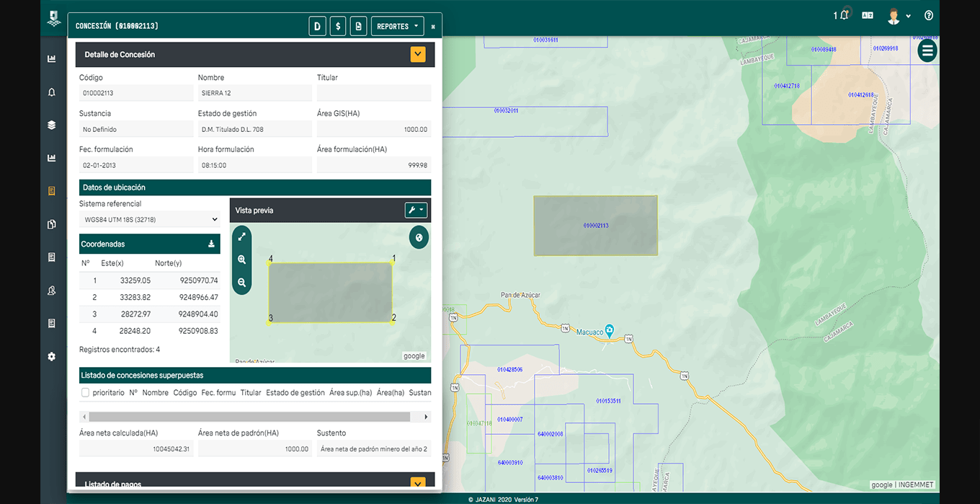Click coordinate row with Este 28272.97
The height and width of the screenshot is (504, 980).
(150, 314)
